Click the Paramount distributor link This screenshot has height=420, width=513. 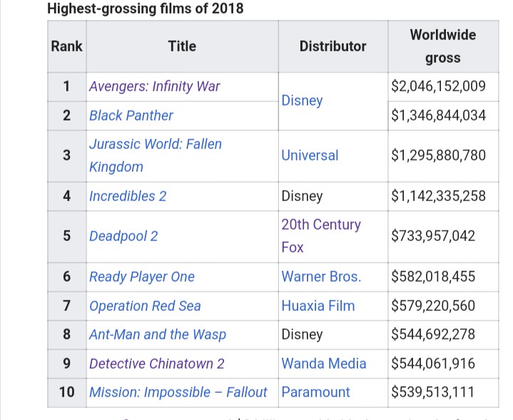click(315, 392)
